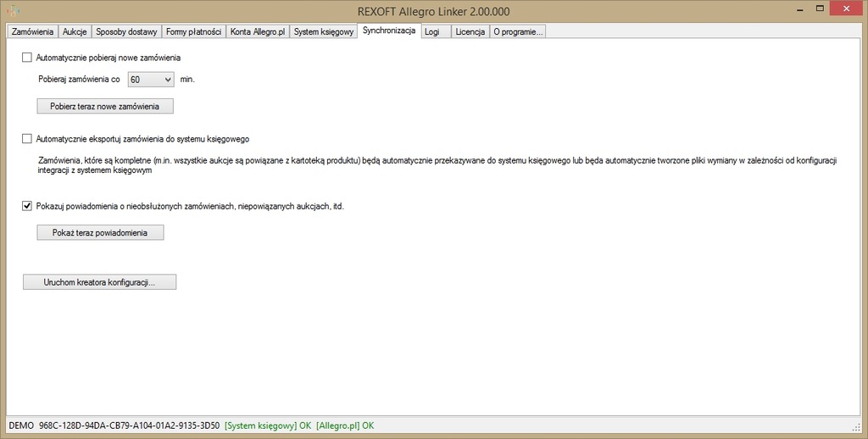Select the Synchronizacja tab
Image resolution: width=868 pixels, height=439 pixels.
pos(389,31)
